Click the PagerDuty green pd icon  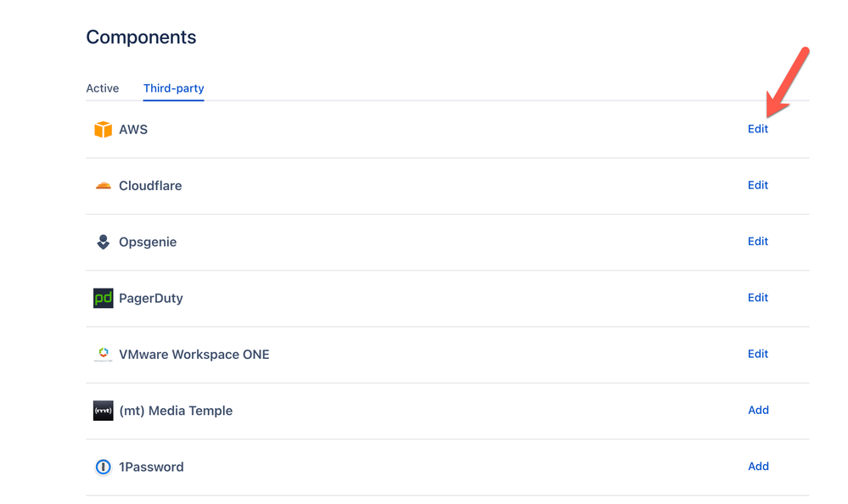pyautogui.click(x=103, y=299)
